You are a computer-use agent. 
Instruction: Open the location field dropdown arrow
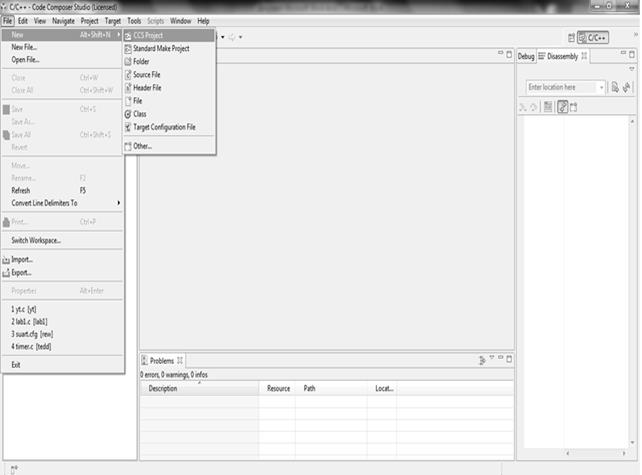601,87
